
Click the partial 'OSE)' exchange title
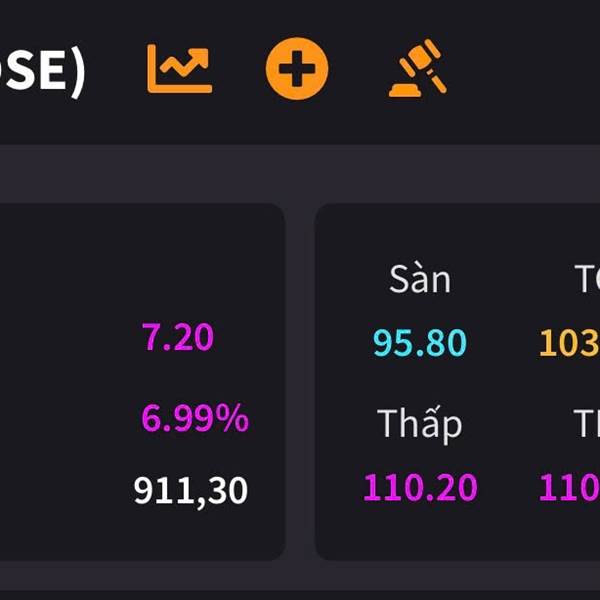point(42,72)
